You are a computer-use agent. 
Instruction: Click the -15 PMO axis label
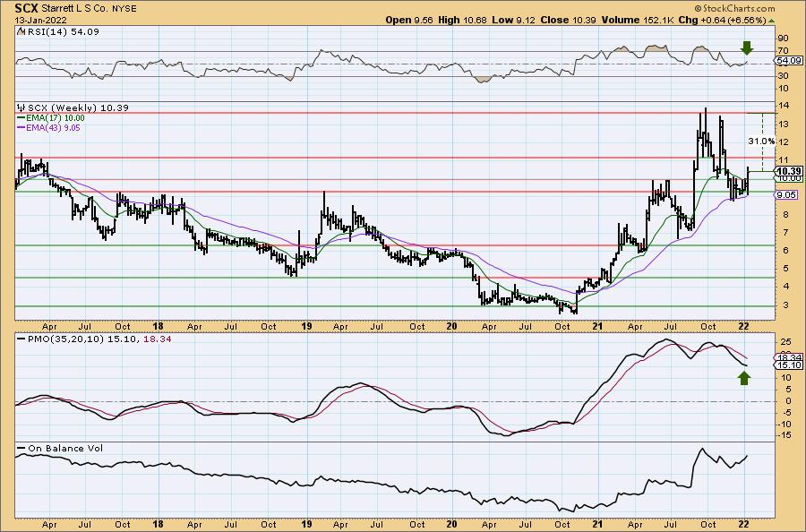[785, 436]
